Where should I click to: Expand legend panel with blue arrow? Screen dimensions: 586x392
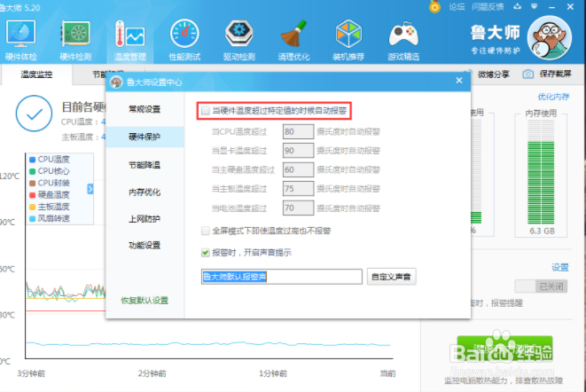[x=90, y=189]
